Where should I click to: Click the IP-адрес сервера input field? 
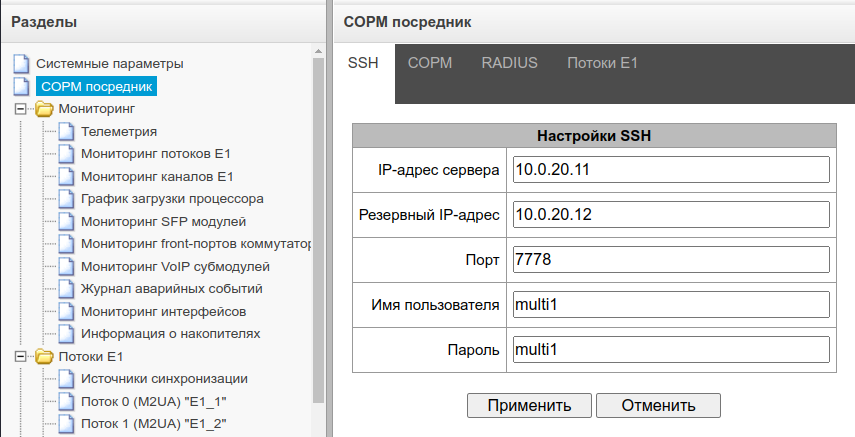point(670,169)
